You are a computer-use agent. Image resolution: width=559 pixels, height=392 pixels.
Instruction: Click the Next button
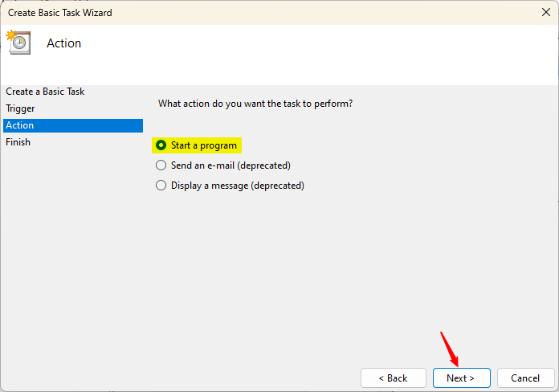(460, 378)
